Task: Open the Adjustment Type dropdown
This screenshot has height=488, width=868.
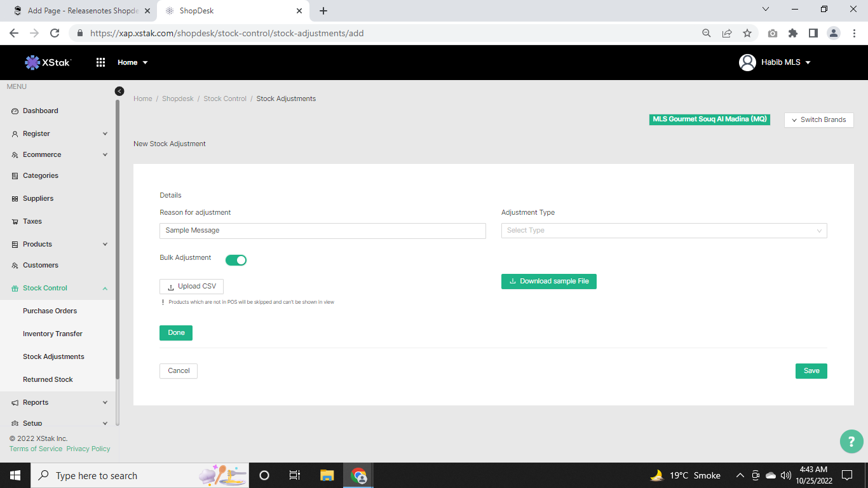Action: tap(663, 231)
